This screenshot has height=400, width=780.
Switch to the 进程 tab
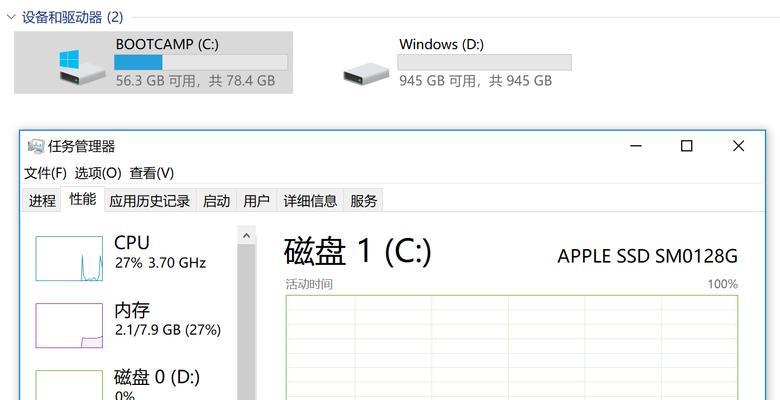42,200
